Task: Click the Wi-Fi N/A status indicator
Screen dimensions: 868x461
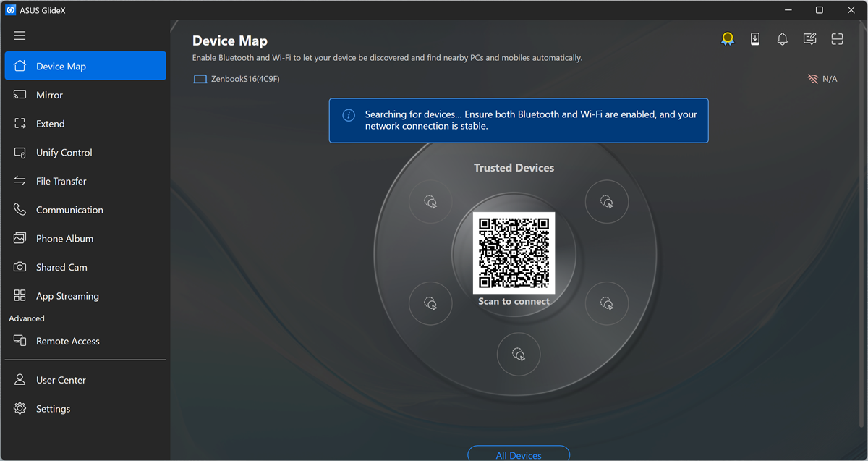Action: tap(822, 79)
